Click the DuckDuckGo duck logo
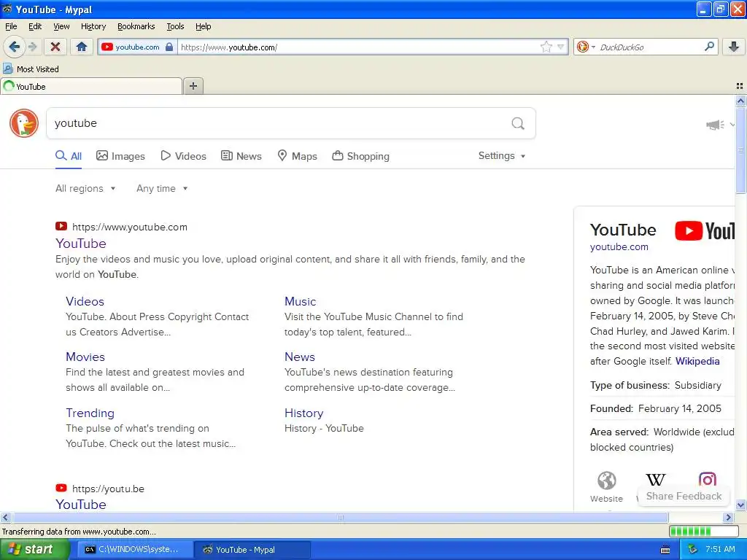747x560 pixels. 24,123
